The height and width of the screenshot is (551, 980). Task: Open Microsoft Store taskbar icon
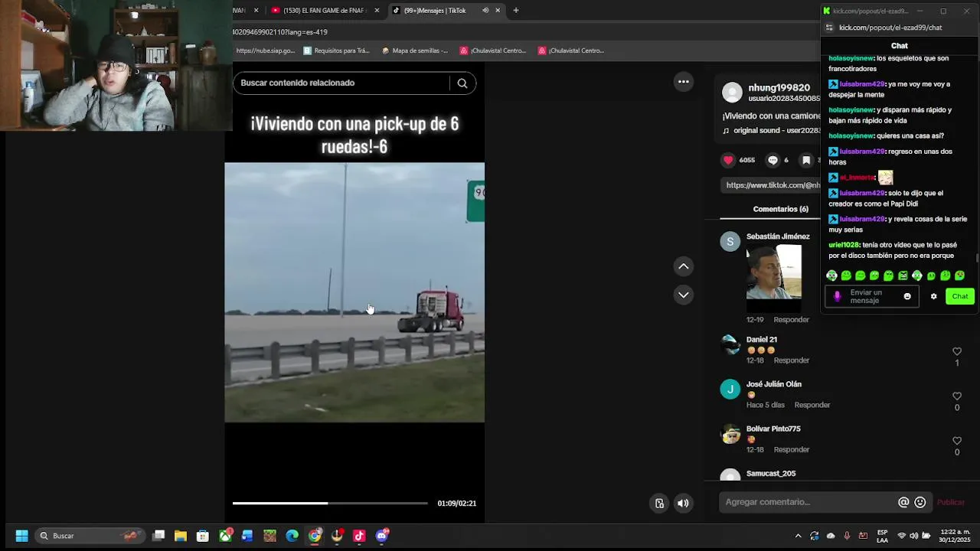click(203, 536)
